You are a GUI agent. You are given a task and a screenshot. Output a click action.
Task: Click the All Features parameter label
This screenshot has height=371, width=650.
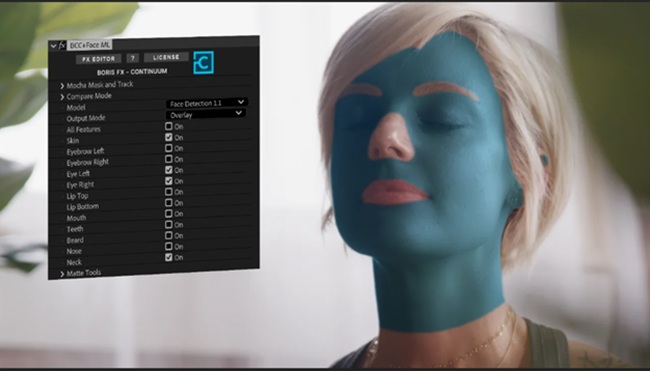point(83,130)
